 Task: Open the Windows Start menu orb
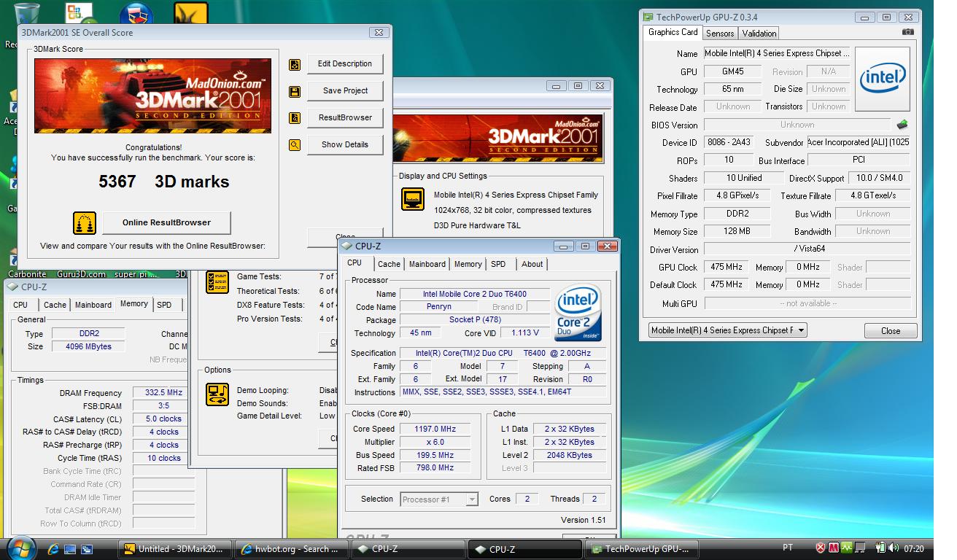pos(23,548)
